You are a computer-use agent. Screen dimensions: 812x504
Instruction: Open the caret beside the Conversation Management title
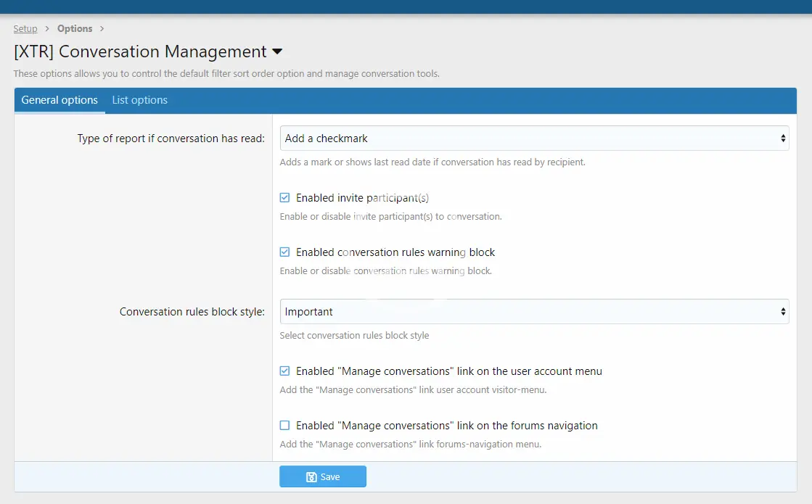pyautogui.click(x=277, y=52)
